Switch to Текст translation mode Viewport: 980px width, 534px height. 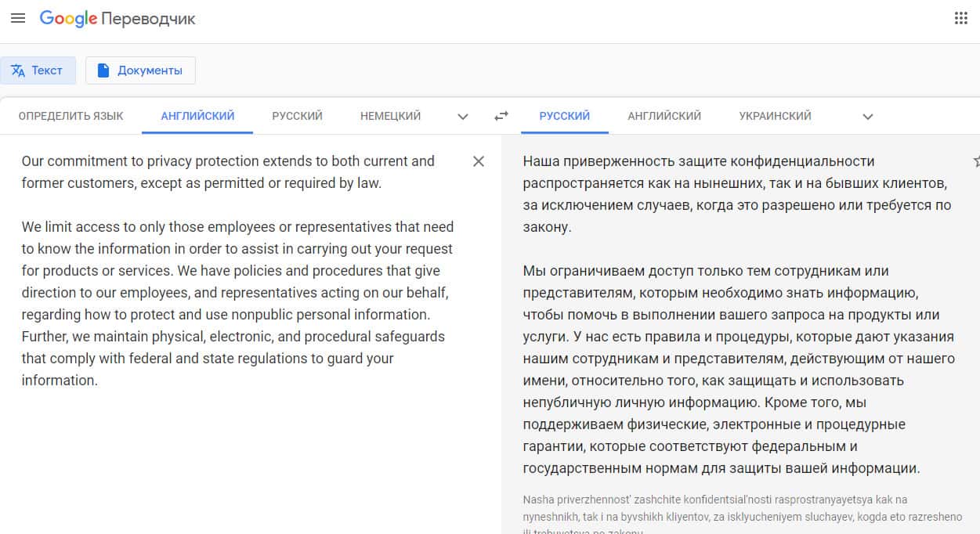tap(38, 70)
